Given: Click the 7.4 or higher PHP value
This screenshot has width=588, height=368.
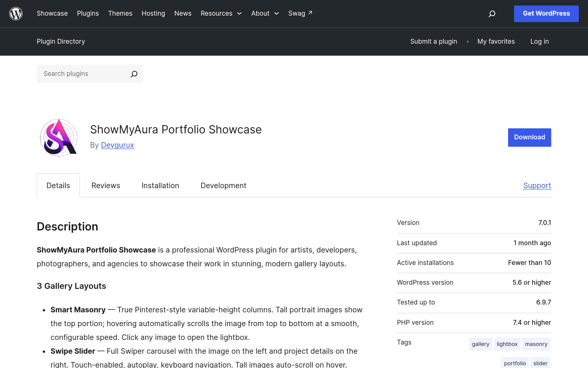Looking at the screenshot, I should tap(532, 322).
